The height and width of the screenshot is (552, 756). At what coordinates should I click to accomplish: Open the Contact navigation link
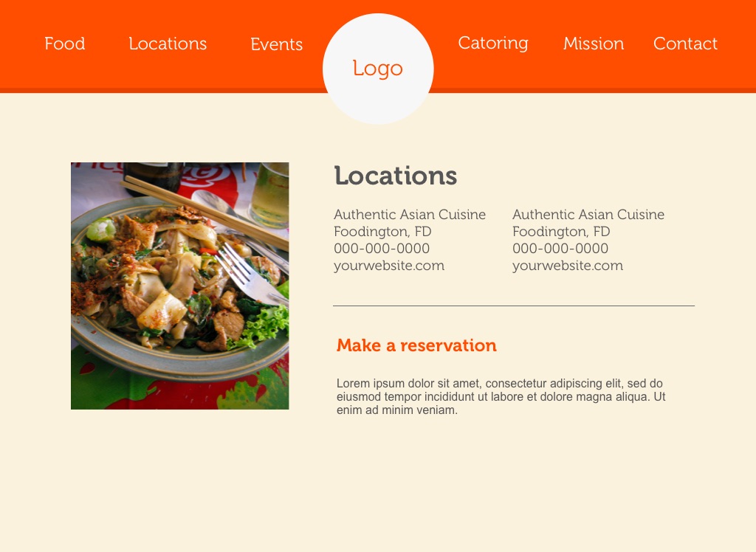[685, 44]
